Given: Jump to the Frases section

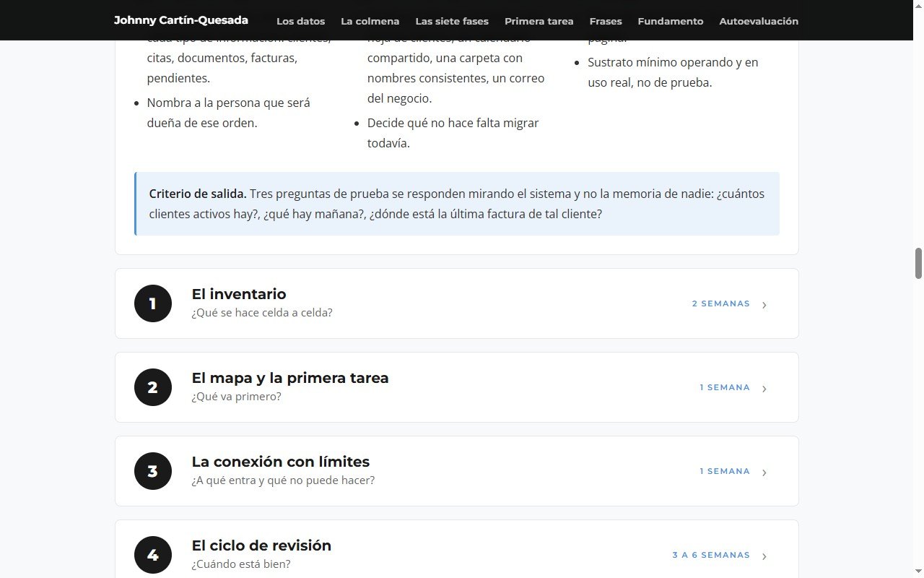Looking at the screenshot, I should pyautogui.click(x=606, y=21).
